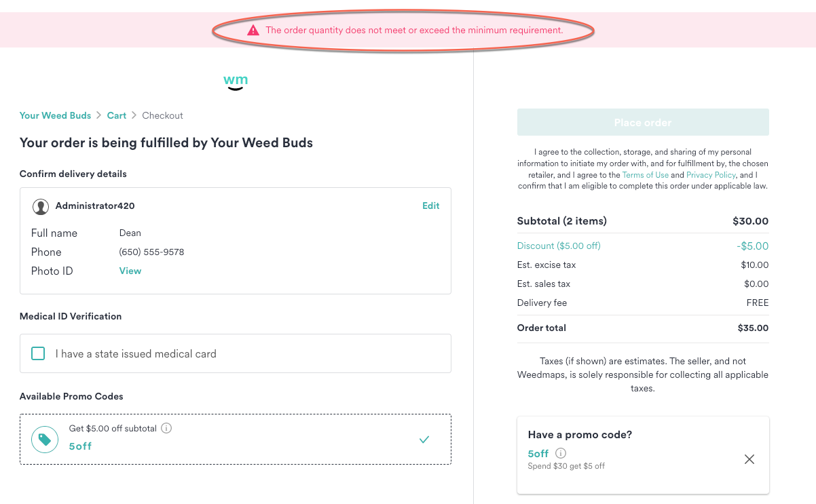Enable the state issued medical card checkbox
Image resolution: width=816 pixels, height=504 pixels.
point(37,353)
